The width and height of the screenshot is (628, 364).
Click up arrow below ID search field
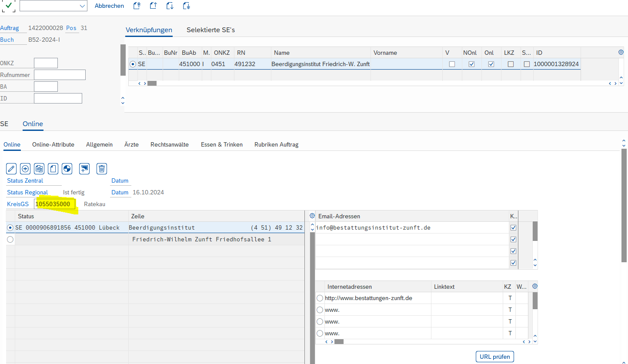click(x=123, y=98)
